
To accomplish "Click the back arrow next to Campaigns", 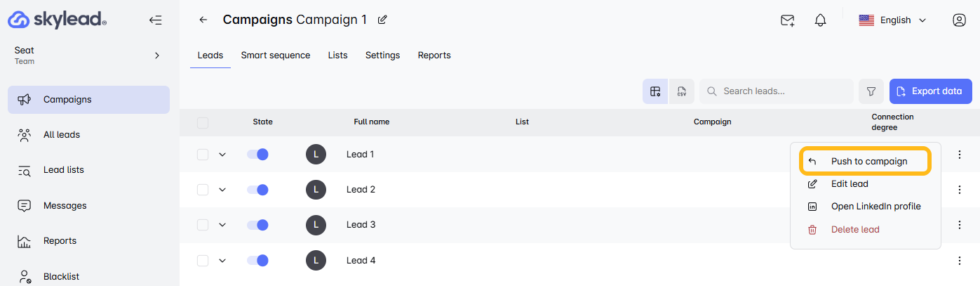I will click(203, 20).
